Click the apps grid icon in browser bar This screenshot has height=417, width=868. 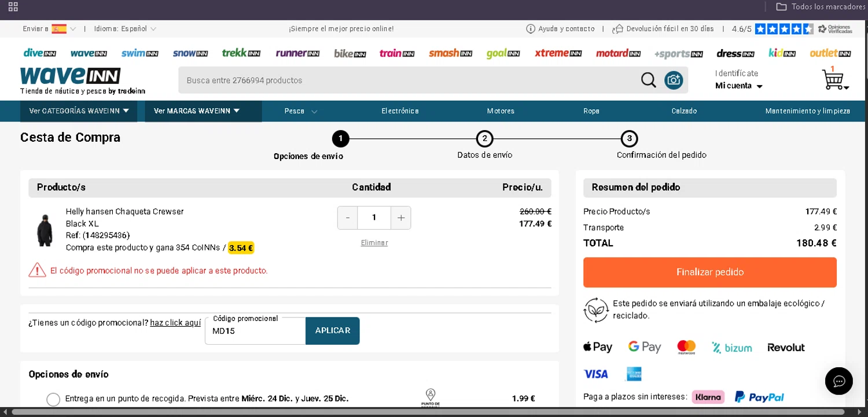tap(13, 7)
